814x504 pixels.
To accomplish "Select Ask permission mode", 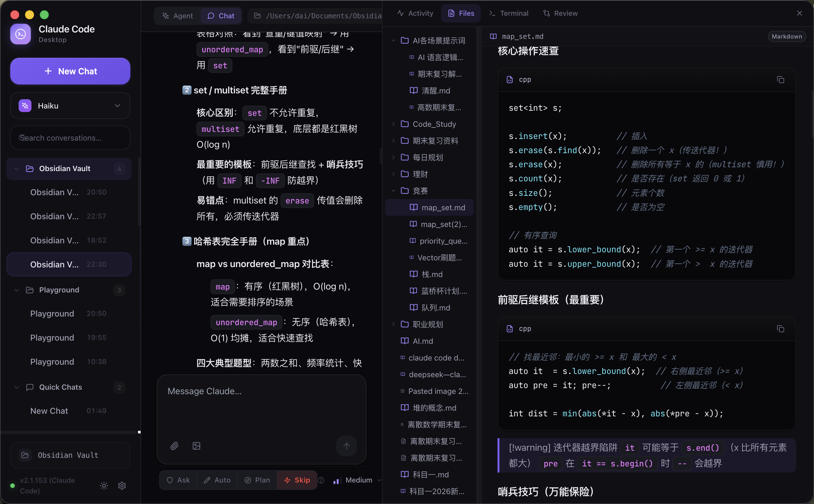I will click(x=178, y=480).
